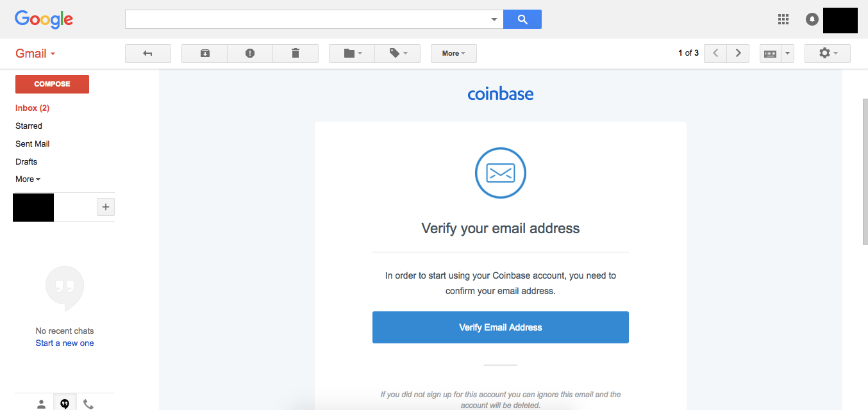Open the settings gear dropdown
Viewport: 868px width, 410px height.
coord(827,53)
